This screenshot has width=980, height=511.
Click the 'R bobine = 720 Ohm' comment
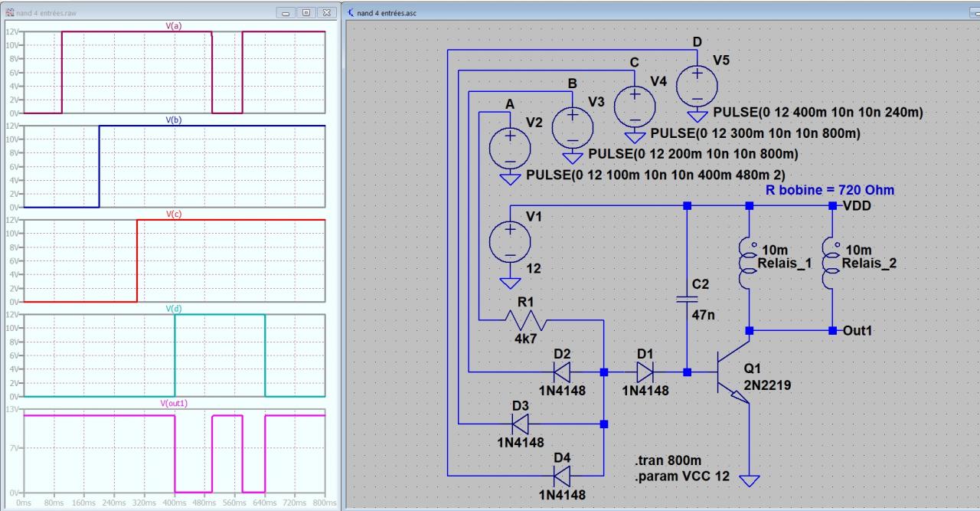pyautogui.click(x=830, y=190)
